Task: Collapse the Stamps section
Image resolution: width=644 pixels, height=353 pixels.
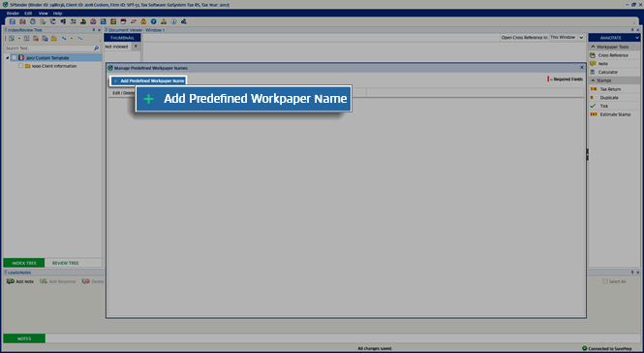Action: point(593,80)
